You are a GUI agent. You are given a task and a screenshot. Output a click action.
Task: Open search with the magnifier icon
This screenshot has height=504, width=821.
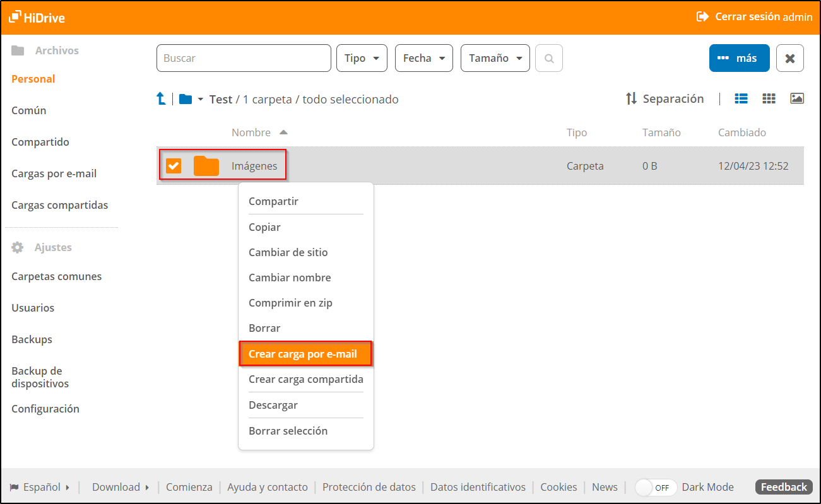tap(548, 58)
